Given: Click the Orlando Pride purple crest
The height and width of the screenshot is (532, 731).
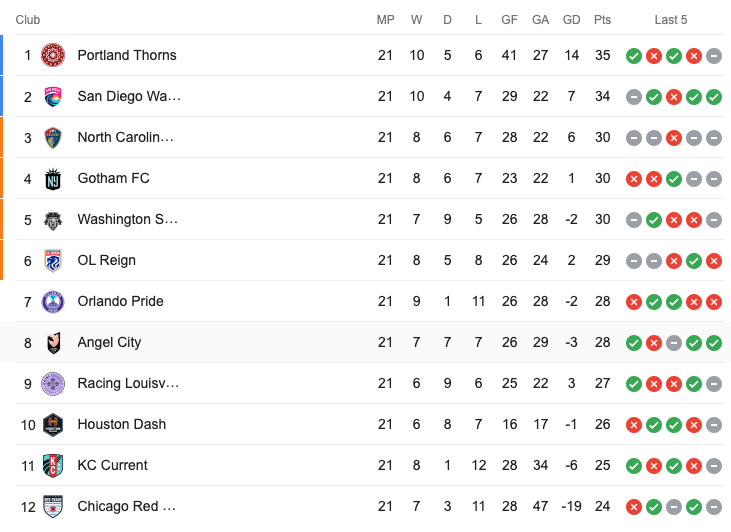Looking at the screenshot, I should [x=53, y=302].
